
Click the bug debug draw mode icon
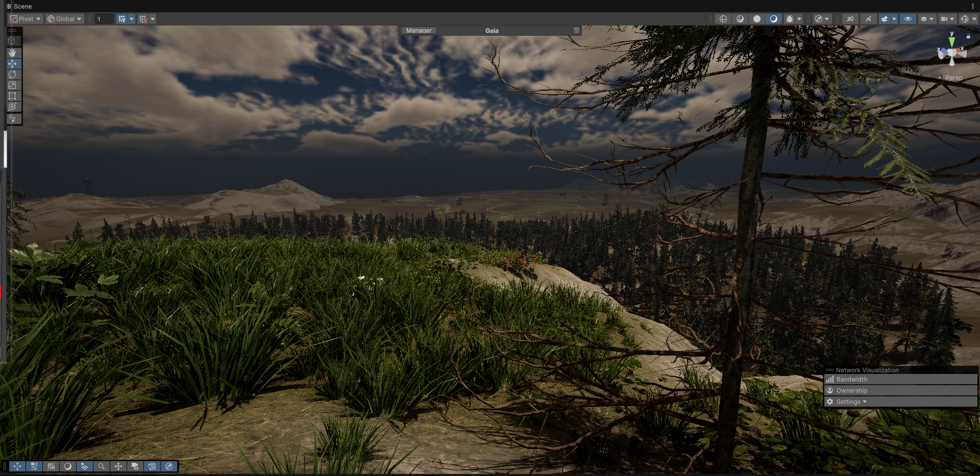pyautogui.click(x=790, y=19)
